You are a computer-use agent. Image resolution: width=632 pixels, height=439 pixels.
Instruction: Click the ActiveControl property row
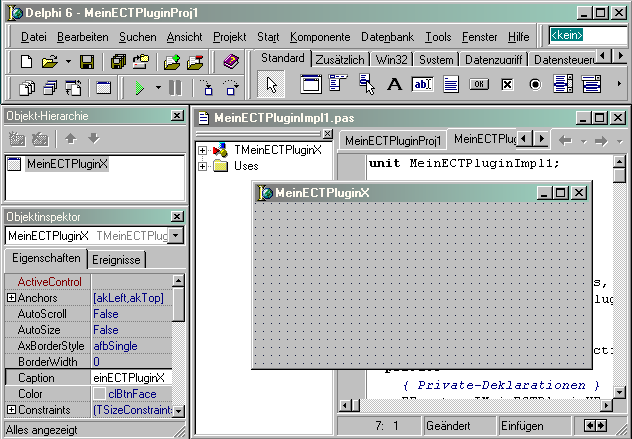tap(88, 282)
